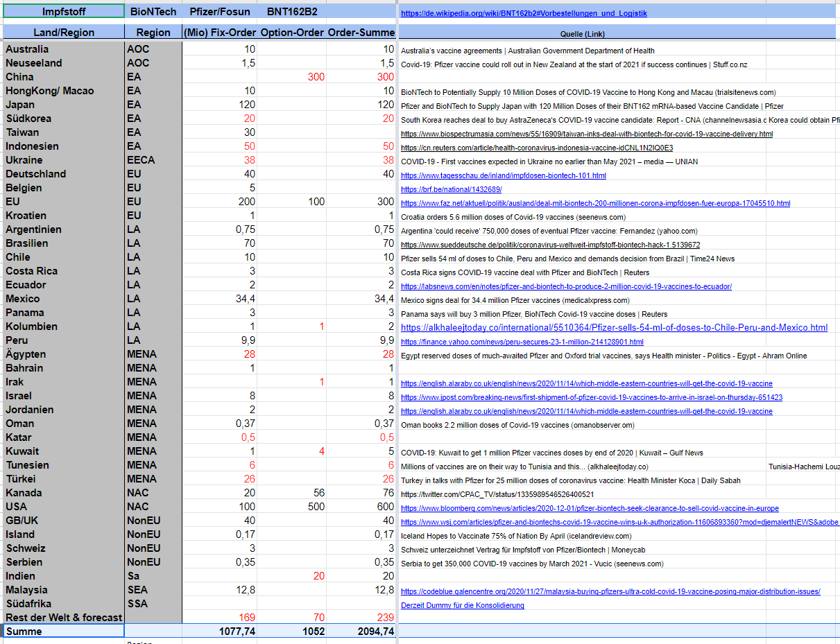Select the Malaysia Fix-Order value 12,8

[220, 590]
